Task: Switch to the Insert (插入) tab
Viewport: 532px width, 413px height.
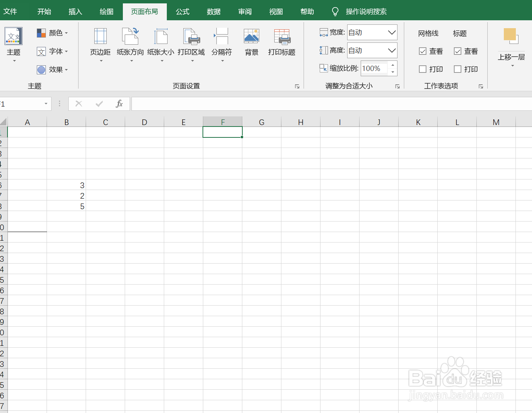Action: [75, 12]
